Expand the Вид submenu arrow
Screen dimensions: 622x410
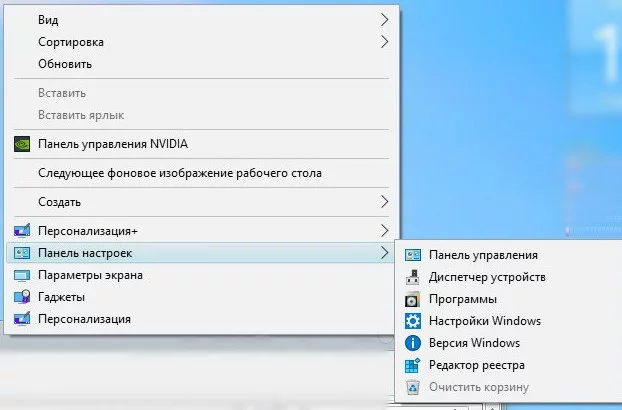(x=384, y=19)
